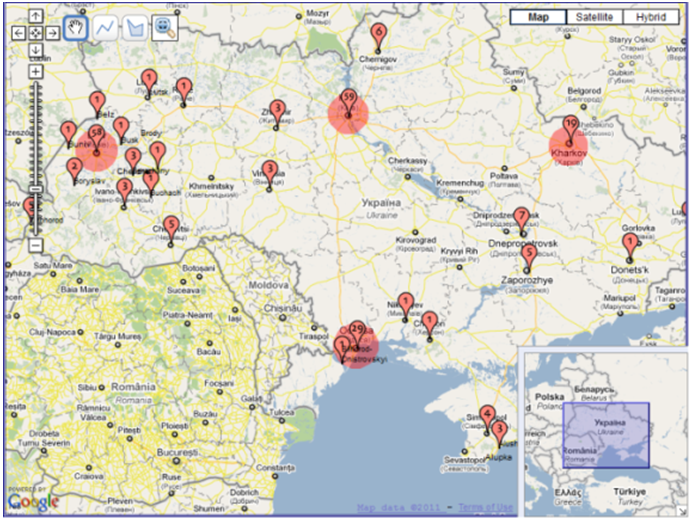Collapse the overview map with corner arrow
692x521 pixels.
pyautogui.click(x=681, y=511)
